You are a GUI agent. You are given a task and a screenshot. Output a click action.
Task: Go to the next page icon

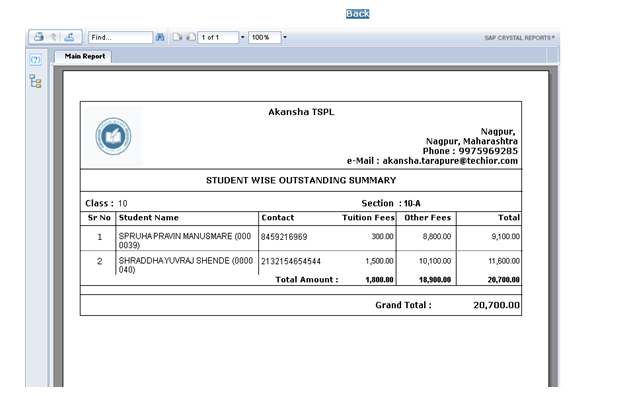(x=191, y=37)
